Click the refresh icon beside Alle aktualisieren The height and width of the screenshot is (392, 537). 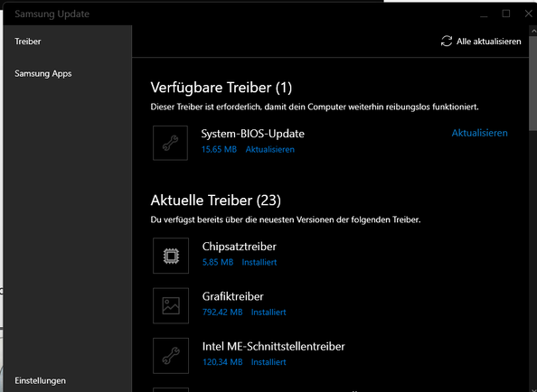click(x=447, y=41)
